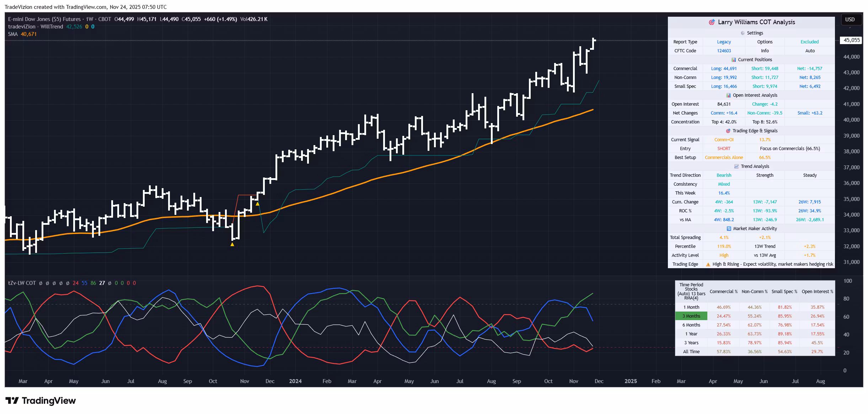The height and width of the screenshot is (414, 868).
Task: Click the target icon beside Larry Williams COT Analysis
Action: pyautogui.click(x=712, y=22)
